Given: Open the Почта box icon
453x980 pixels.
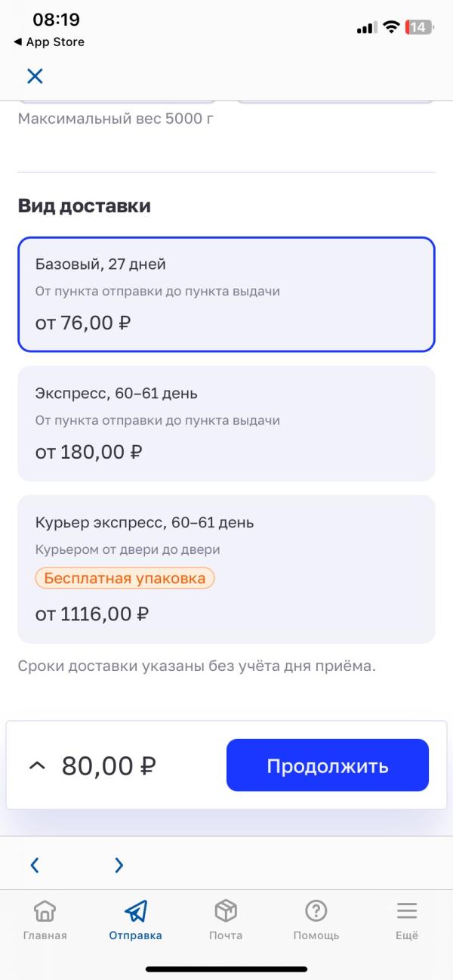Looking at the screenshot, I should (x=226, y=910).
